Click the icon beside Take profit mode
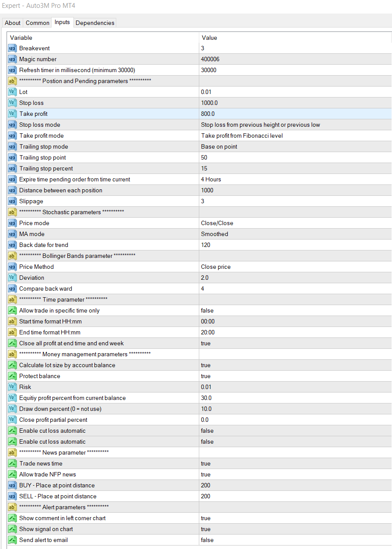The height and width of the screenshot is (549, 392). point(12,136)
